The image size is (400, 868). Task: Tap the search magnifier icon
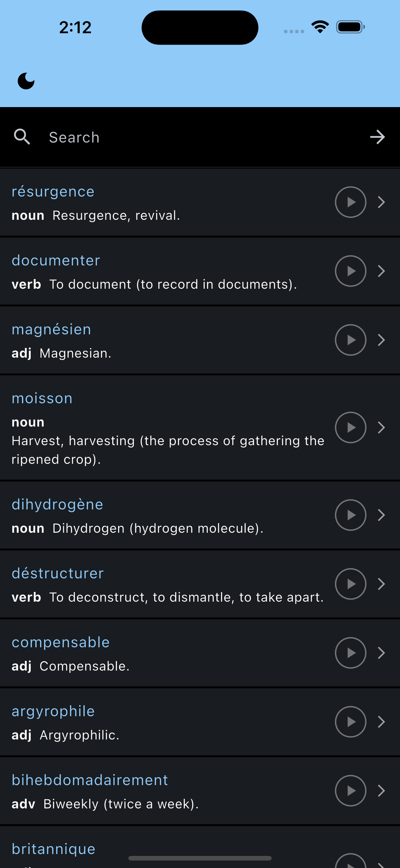click(x=22, y=137)
